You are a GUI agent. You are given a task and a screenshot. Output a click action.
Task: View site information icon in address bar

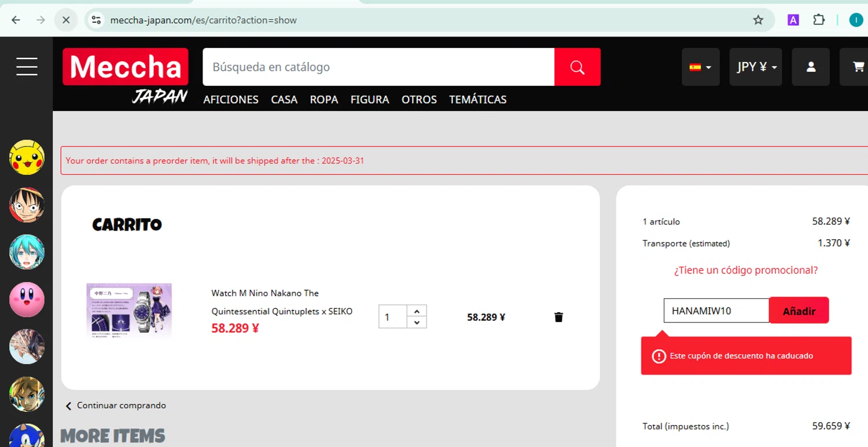point(97,20)
